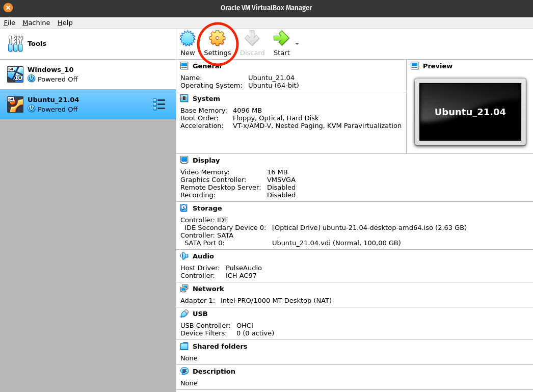This screenshot has width=533, height=392.
Task: Expand the Start button dropdown arrow
Action: click(x=297, y=44)
